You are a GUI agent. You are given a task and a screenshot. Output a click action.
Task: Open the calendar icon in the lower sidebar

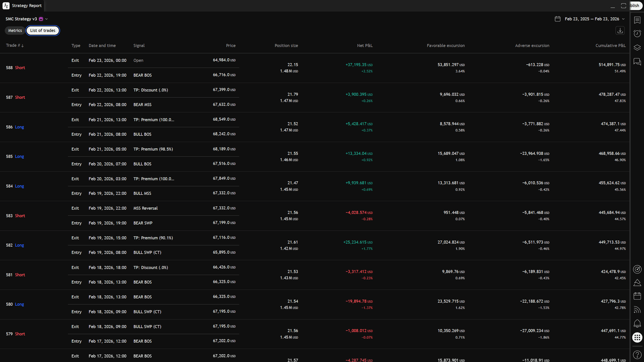point(637,296)
